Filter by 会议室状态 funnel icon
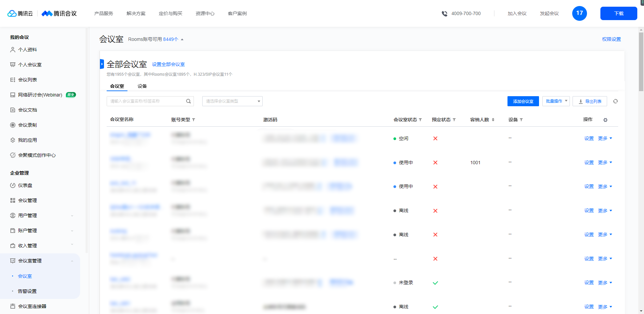Viewport: 644px width, 314px height. (x=420, y=120)
